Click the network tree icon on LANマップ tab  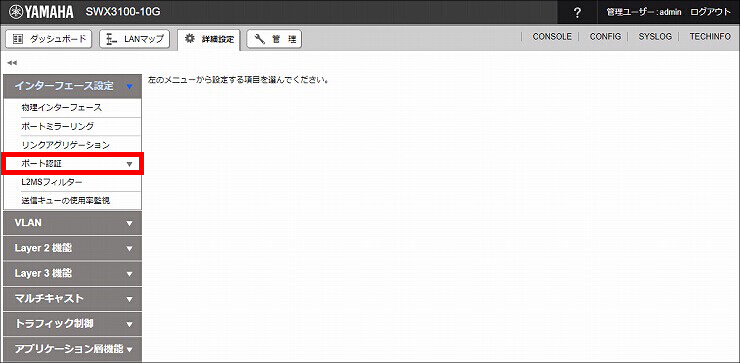(x=112, y=40)
